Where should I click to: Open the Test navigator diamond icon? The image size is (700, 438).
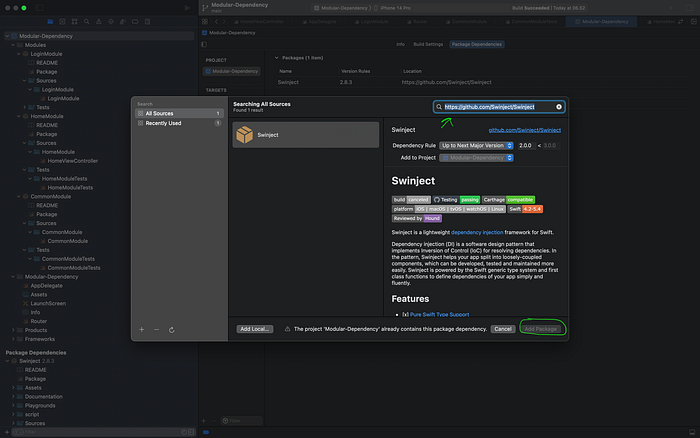111,21
